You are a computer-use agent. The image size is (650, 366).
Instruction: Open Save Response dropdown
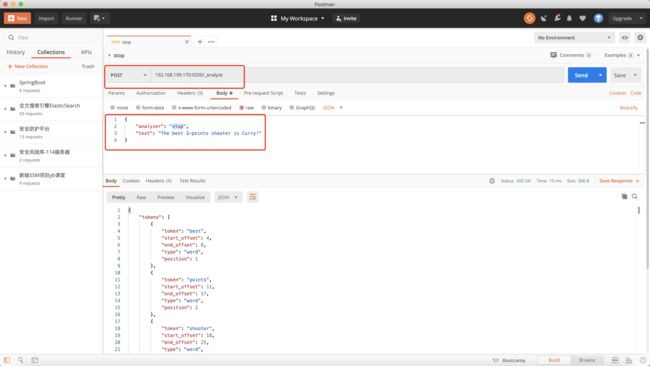619,181
